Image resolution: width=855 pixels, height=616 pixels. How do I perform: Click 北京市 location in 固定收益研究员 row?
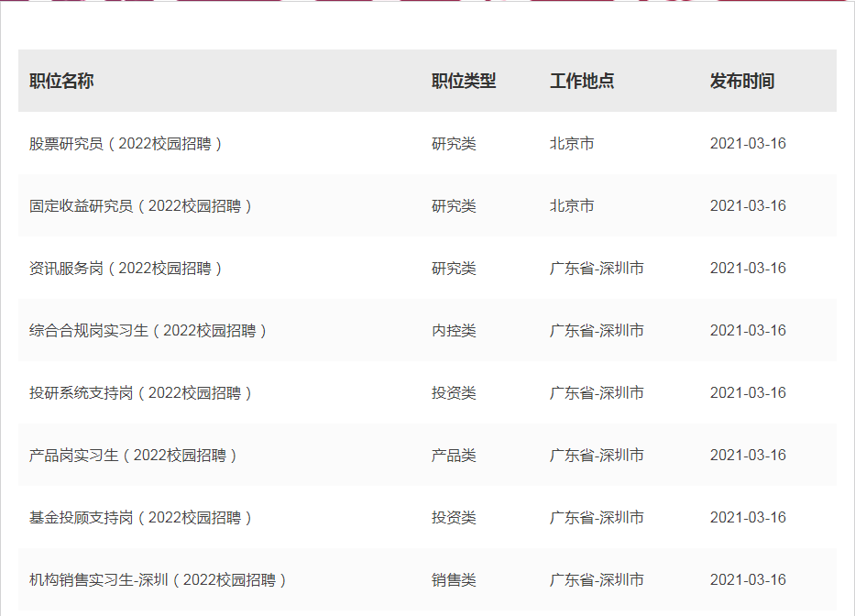[x=572, y=206]
